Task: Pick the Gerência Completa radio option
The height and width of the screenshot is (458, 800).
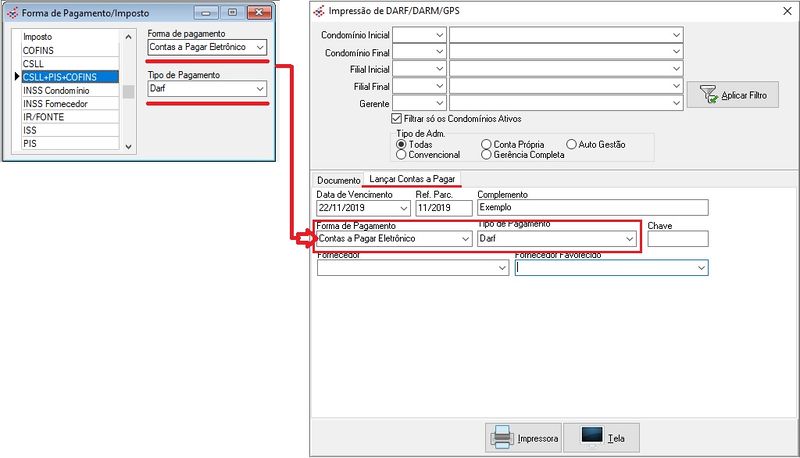Action: pyautogui.click(x=486, y=155)
